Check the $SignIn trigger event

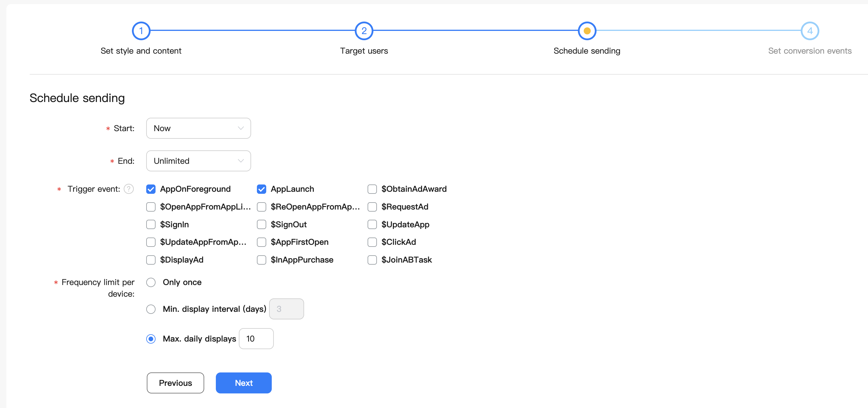click(x=151, y=225)
